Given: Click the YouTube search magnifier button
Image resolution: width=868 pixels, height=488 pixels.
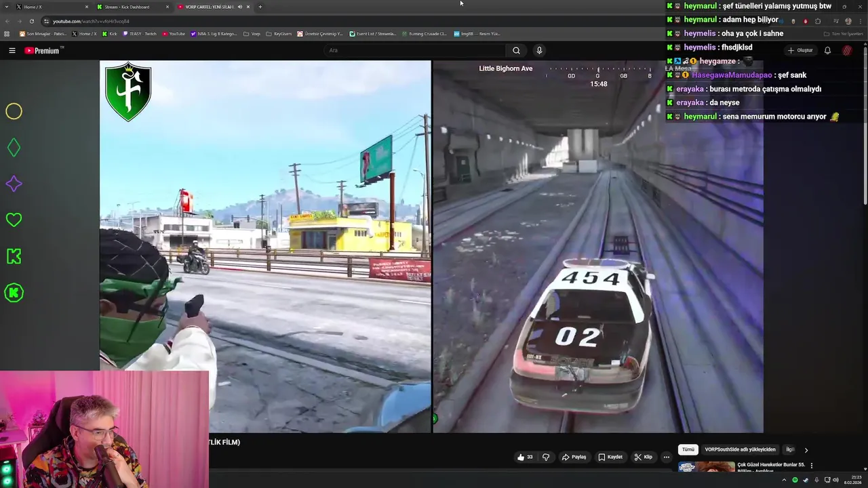Looking at the screenshot, I should (x=516, y=50).
